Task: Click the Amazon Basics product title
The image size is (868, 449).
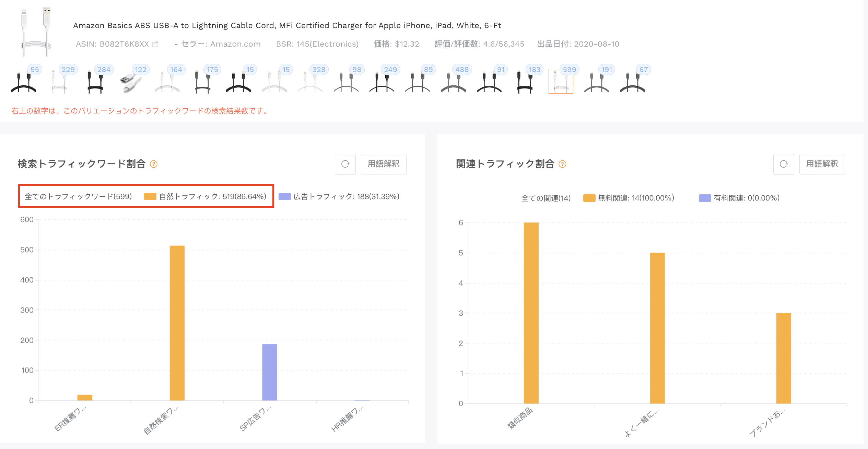Action: [x=287, y=25]
